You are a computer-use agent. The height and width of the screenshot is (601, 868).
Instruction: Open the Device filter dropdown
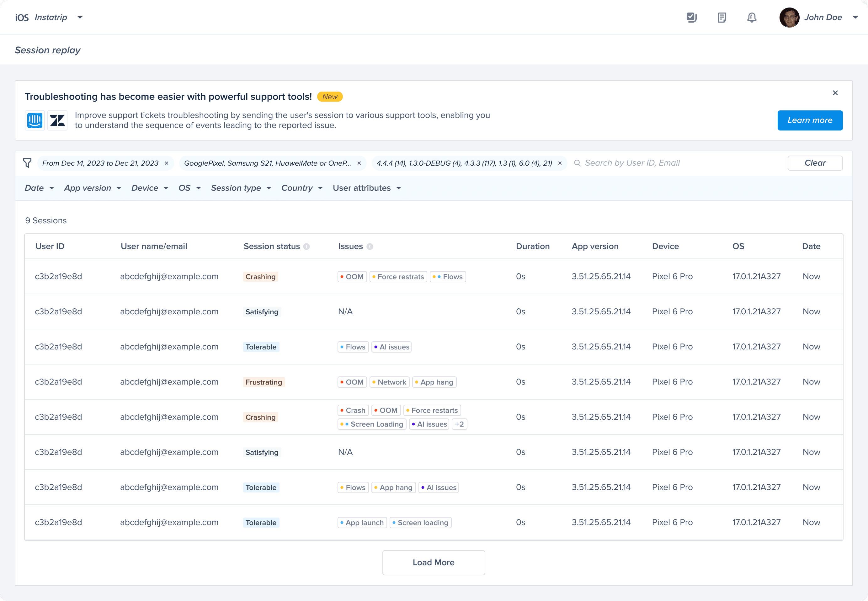tap(150, 188)
